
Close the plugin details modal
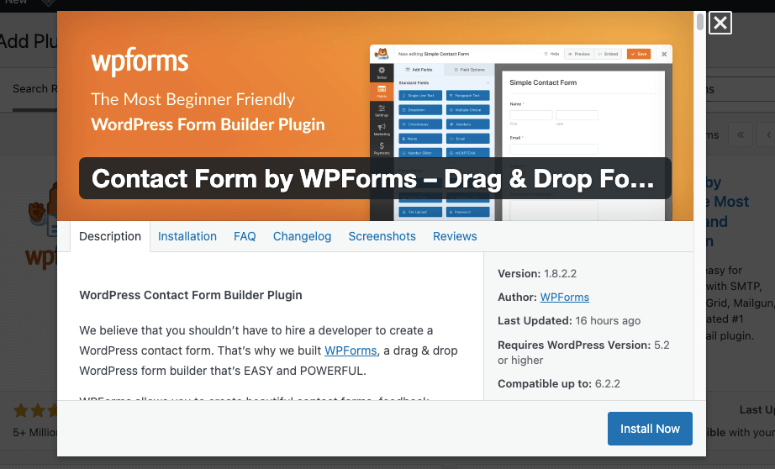pos(720,23)
